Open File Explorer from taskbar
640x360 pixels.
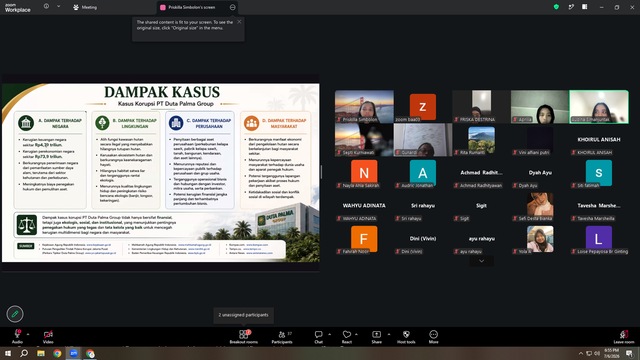(x=41, y=353)
